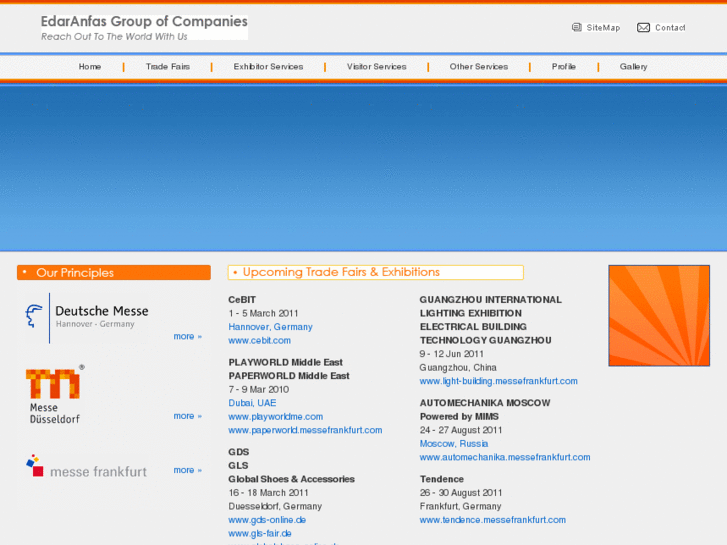The image size is (727, 545).
Task: Visit www.gls-fair.de link
Action: 260,533
